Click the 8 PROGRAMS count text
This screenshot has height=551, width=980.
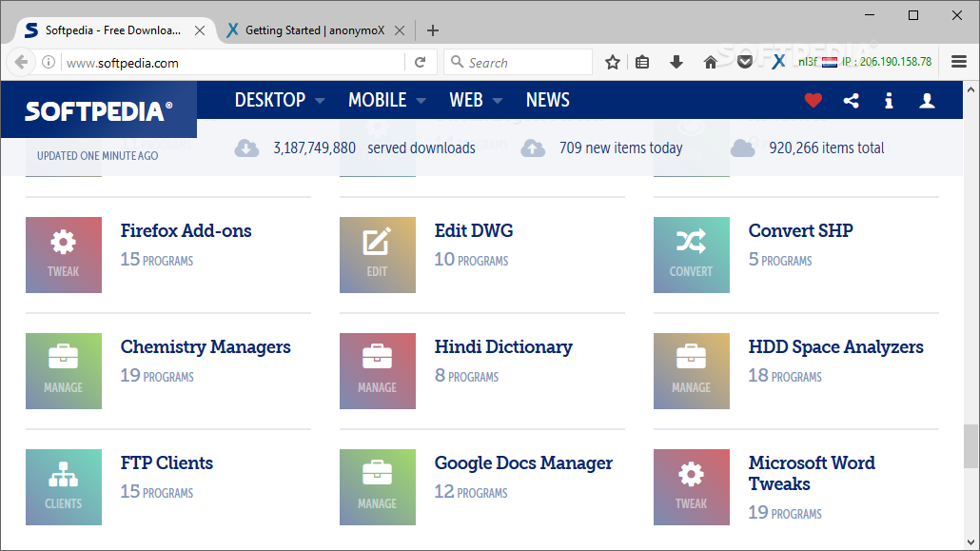click(466, 375)
